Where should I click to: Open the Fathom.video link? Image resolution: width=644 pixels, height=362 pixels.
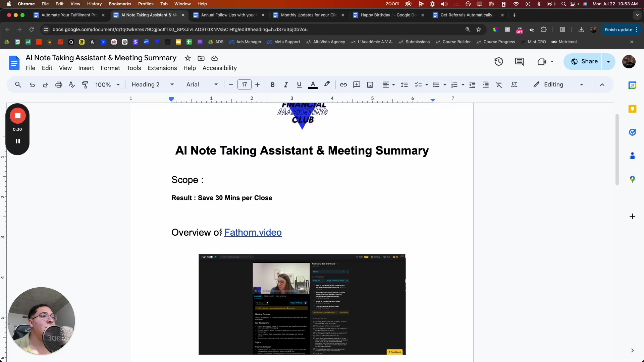[x=253, y=233]
